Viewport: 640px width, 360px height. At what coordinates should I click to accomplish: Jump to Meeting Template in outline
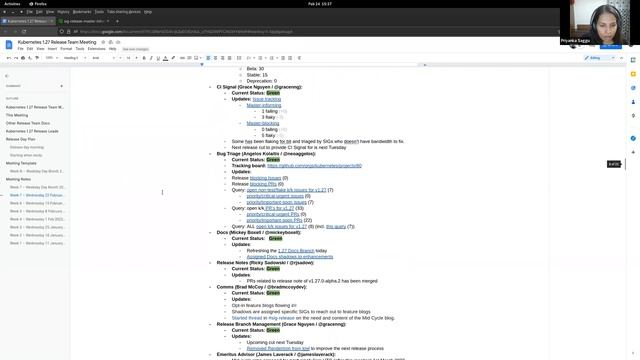[21, 163]
